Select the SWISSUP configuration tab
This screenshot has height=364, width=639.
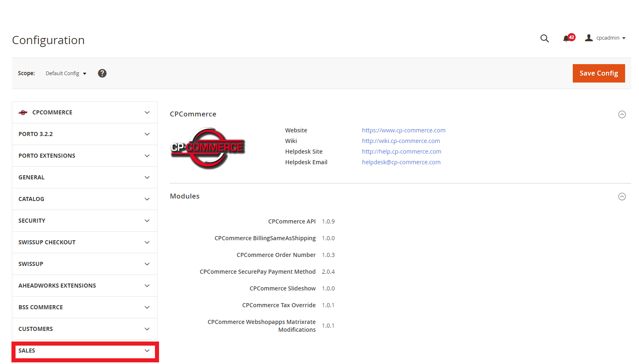pyautogui.click(x=85, y=264)
